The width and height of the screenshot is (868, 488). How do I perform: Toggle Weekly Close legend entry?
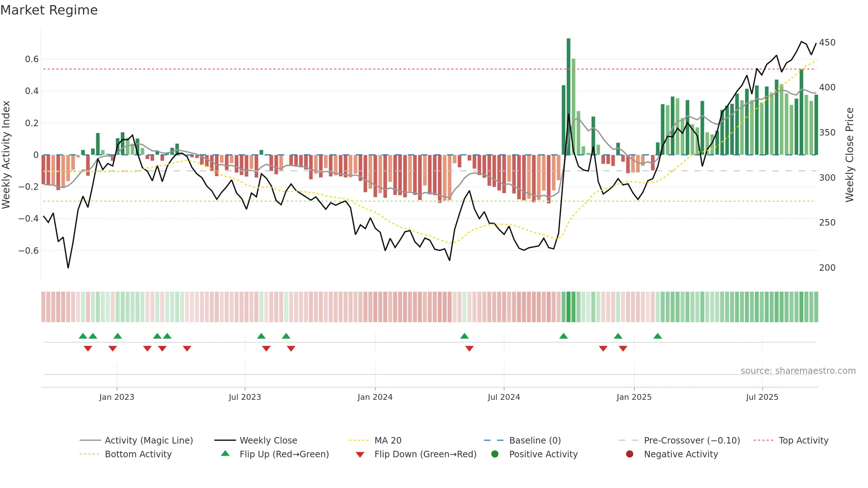[x=256, y=440]
